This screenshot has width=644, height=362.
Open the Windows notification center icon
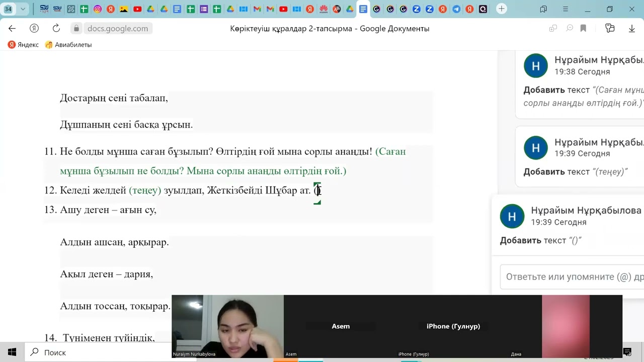[x=627, y=352]
